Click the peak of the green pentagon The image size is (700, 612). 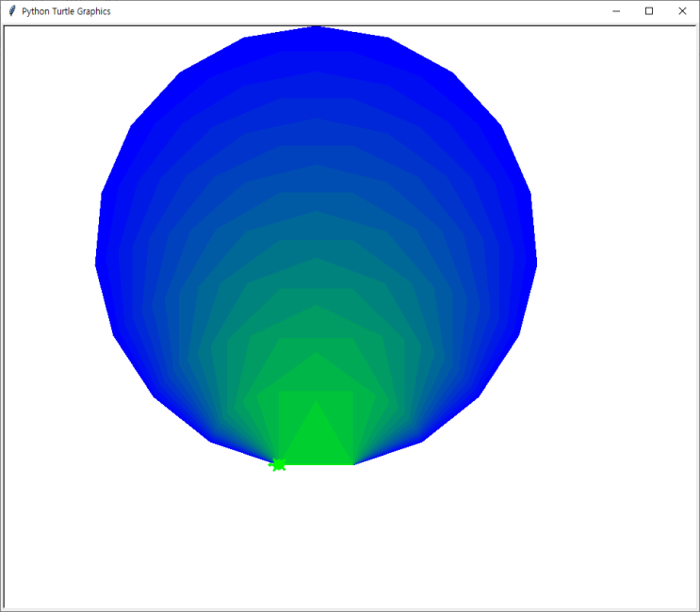click(x=317, y=355)
